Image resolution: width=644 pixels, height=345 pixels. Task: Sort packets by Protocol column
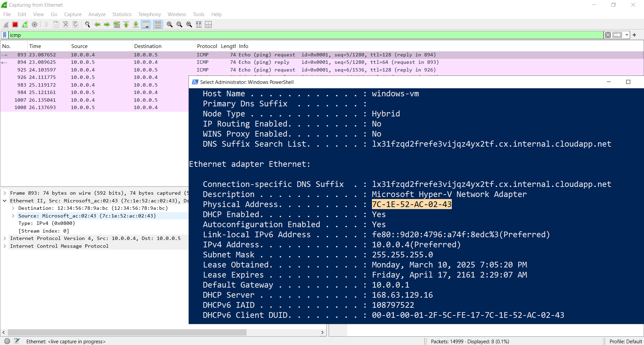207,46
